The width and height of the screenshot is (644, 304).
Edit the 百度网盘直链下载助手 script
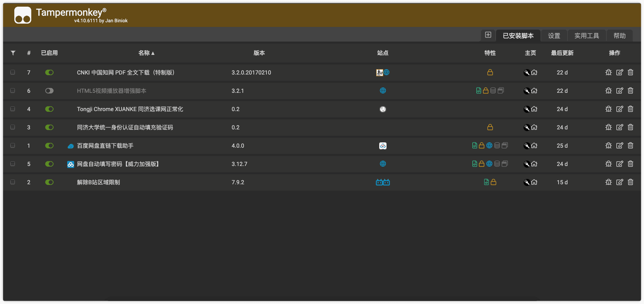pyautogui.click(x=619, y=146)
